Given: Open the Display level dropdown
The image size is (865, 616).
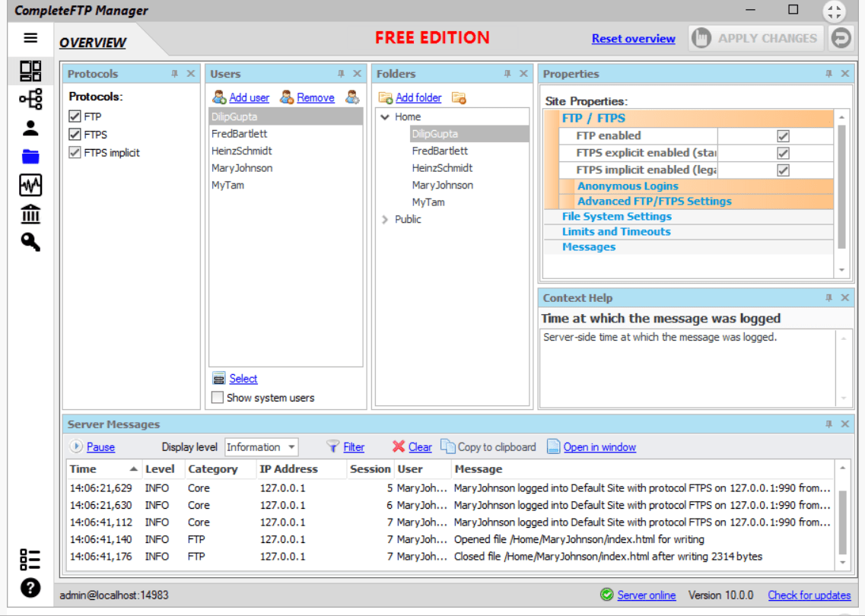Looking at the screenshot, I should pos(261,447).
